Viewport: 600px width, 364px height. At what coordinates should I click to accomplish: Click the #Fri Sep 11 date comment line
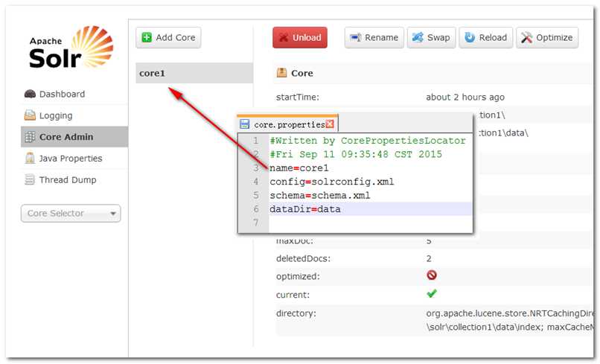click(x=356, y=154)
